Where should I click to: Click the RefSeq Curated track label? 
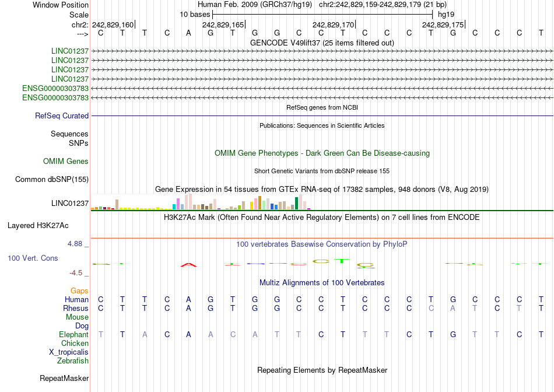point(62,116)
